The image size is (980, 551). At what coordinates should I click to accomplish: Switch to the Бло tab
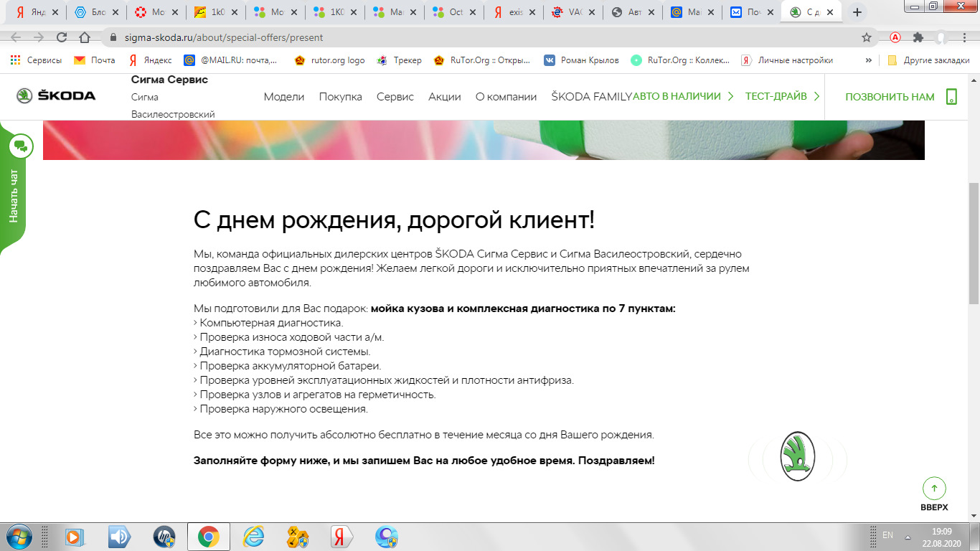[x=96, y=12]
